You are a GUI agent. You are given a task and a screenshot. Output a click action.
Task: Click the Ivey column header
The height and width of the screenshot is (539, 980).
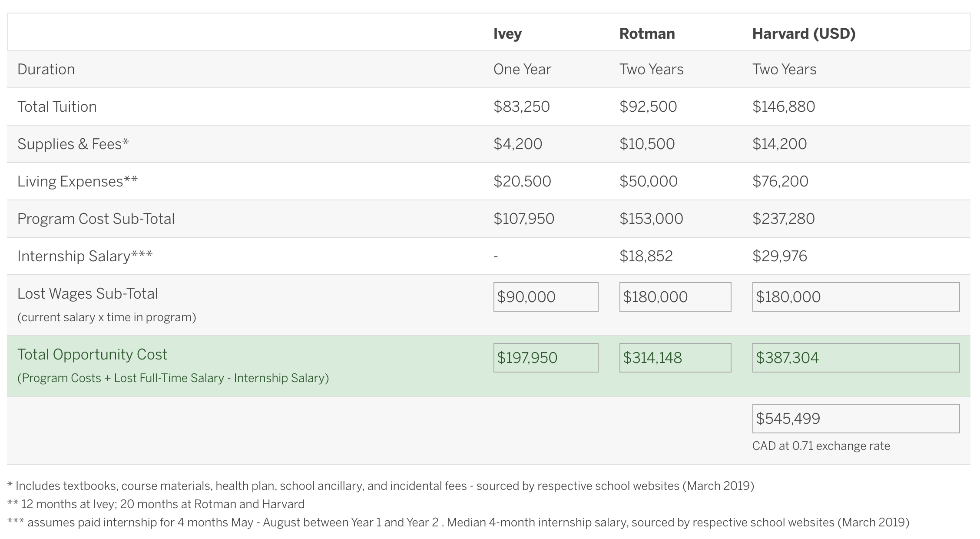pyautogui.click(x=507, y=33)
